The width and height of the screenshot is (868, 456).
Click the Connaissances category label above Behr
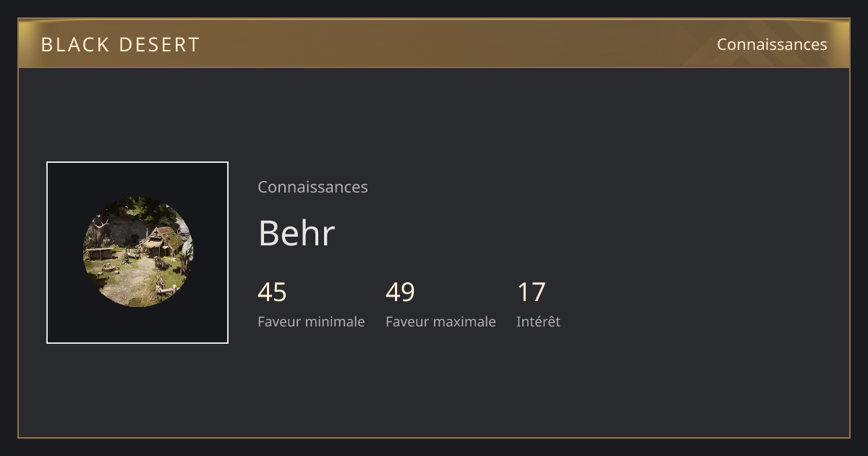[312, 187]
